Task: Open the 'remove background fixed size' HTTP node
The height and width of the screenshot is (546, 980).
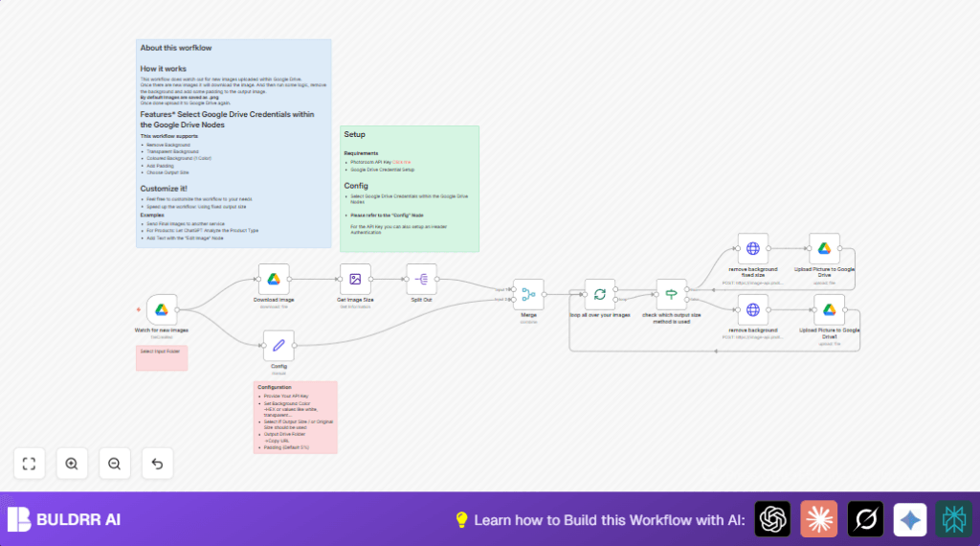Action: pos(752,249)
